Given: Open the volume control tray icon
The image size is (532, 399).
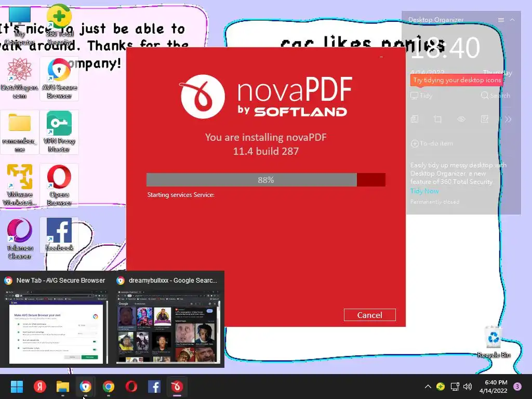Looking at the screenshot, I should (468, 387).
